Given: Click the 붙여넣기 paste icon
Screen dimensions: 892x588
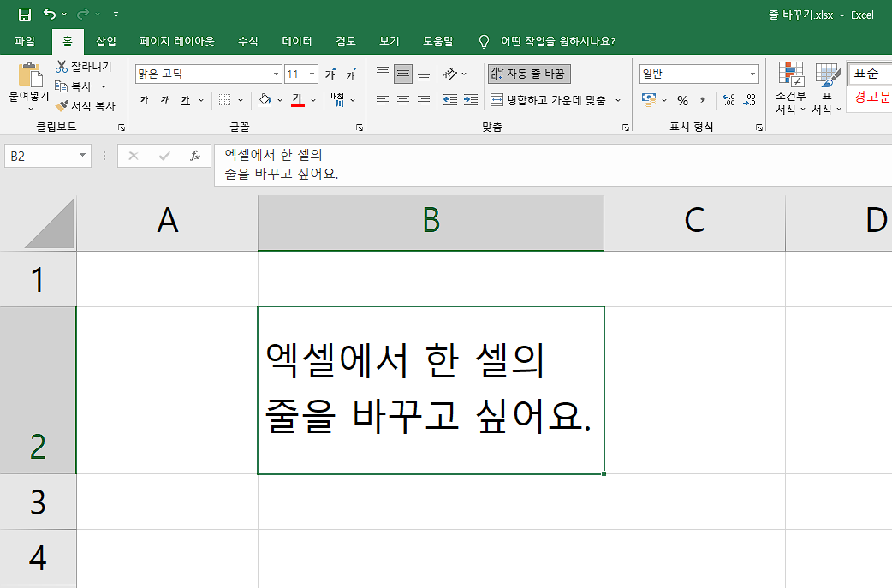Looking at the screenshot, I should (30, 74).
